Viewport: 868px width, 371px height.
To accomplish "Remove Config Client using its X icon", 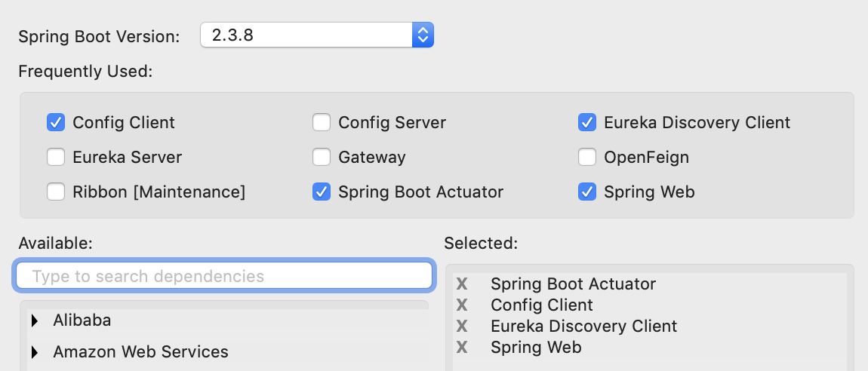I will tap(463, 305).
